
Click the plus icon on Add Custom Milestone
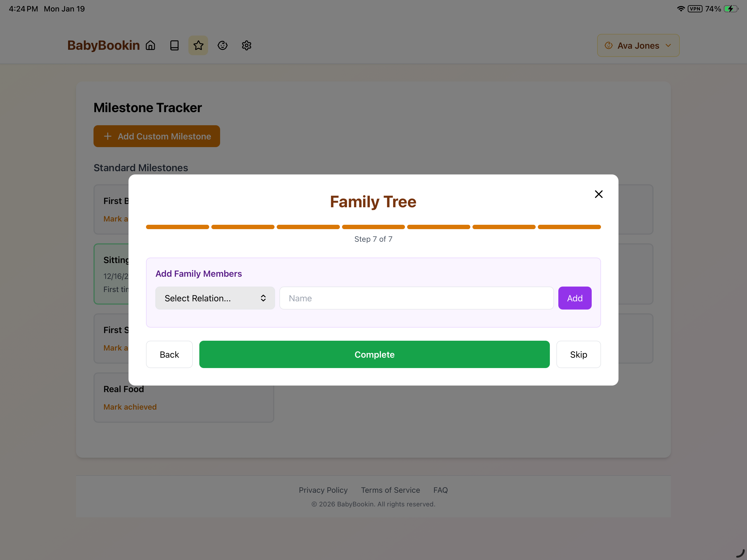tap(108, 136)
